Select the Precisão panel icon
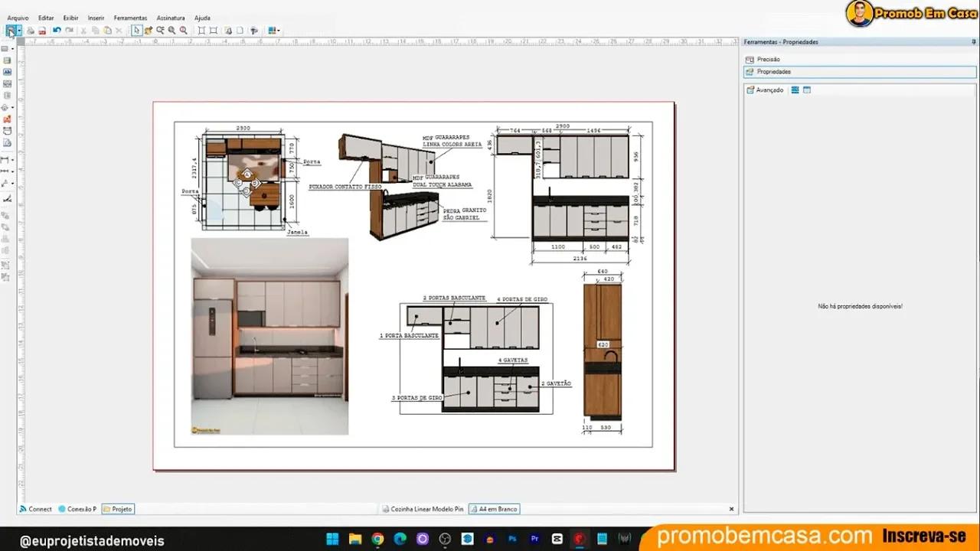This screenshot has height=551, width=980. pos(750,59)
